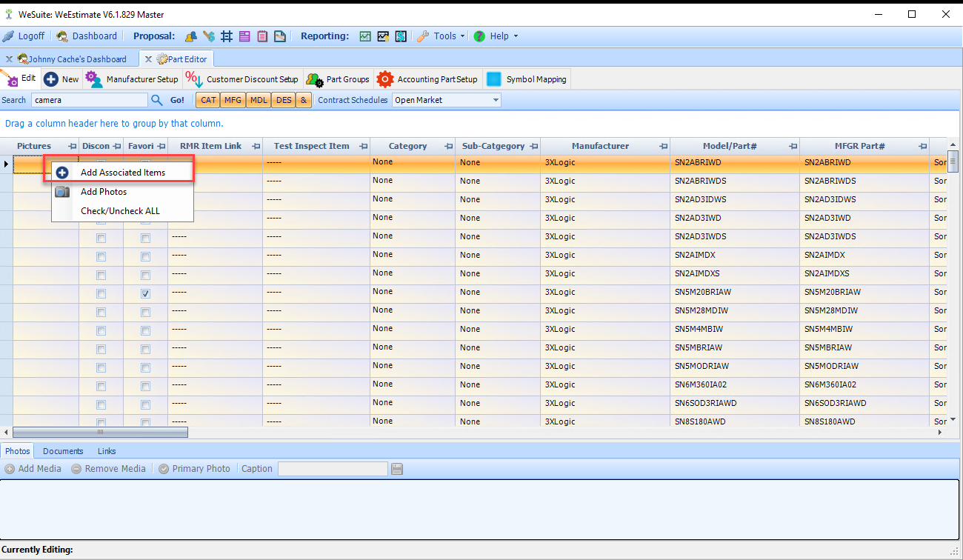The image size is (963, 560).
Task: Check Favorite box for SN5M4MBIW row
Action: pos(145,331)
